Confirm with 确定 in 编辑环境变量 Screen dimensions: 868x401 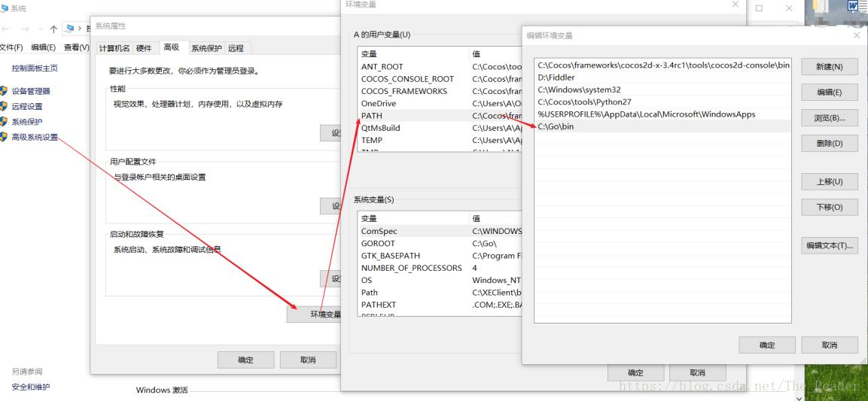(x=767, y=345)
